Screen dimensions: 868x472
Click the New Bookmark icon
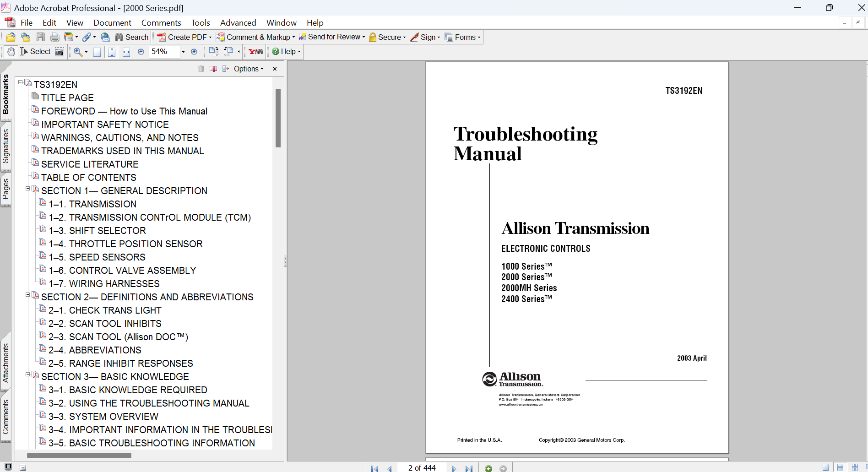click(x=213, y=69)
